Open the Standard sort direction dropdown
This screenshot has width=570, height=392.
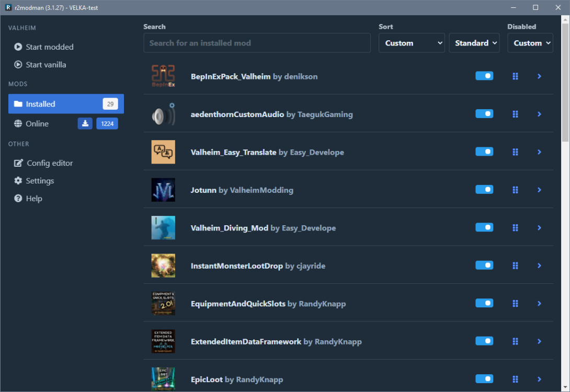(x=474, y=43)
